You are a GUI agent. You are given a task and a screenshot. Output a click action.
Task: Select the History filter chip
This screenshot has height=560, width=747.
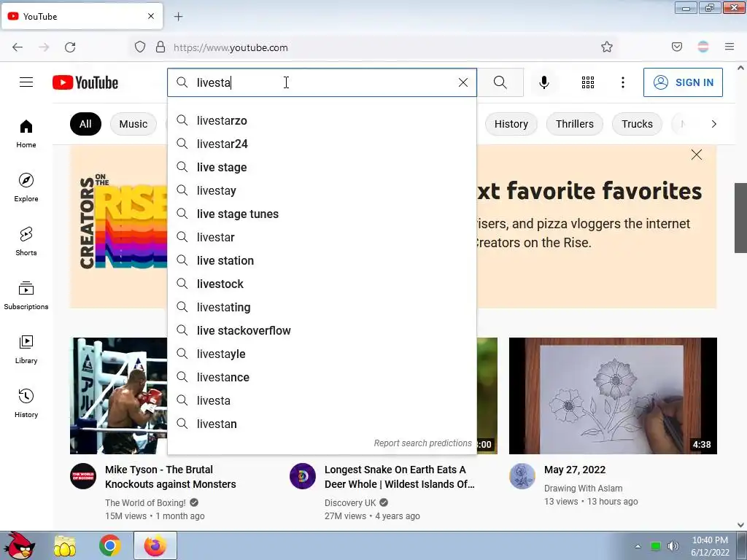tap(511, 124)
